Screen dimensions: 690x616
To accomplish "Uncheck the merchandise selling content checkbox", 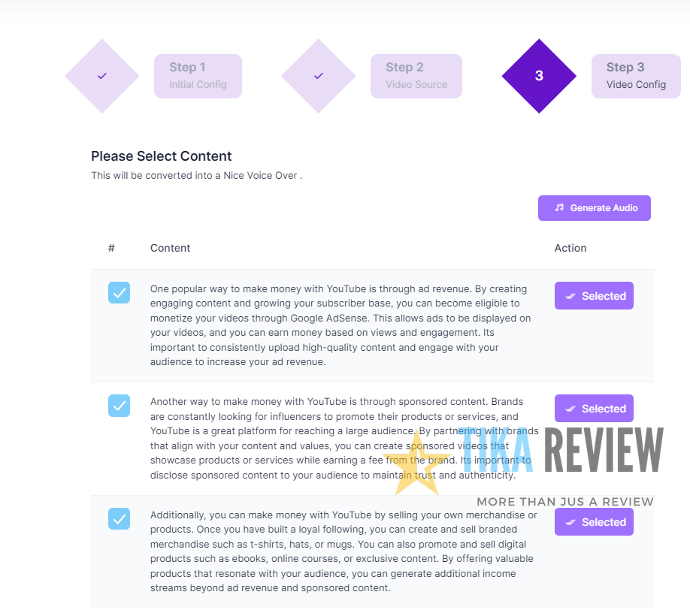I will click(x=119, y=519).
